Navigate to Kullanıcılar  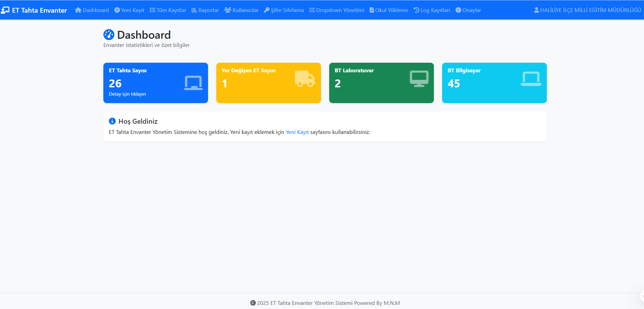coord(242,10)
